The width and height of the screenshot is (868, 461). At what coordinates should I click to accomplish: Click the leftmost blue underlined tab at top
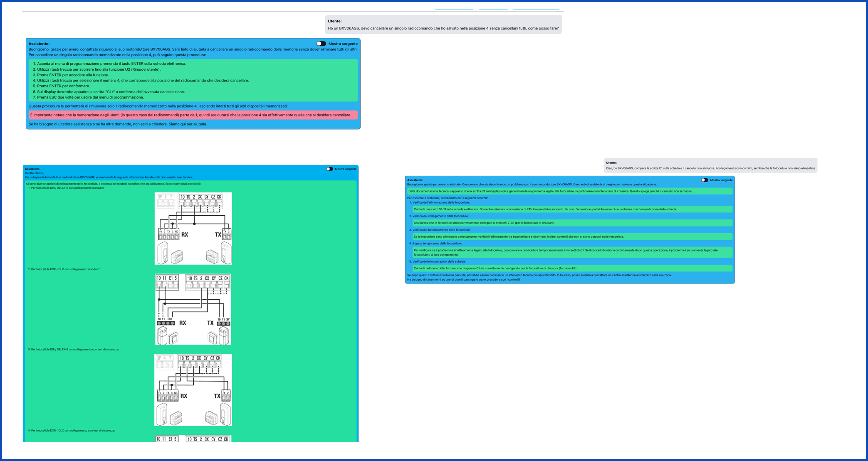tap(454, 7)
